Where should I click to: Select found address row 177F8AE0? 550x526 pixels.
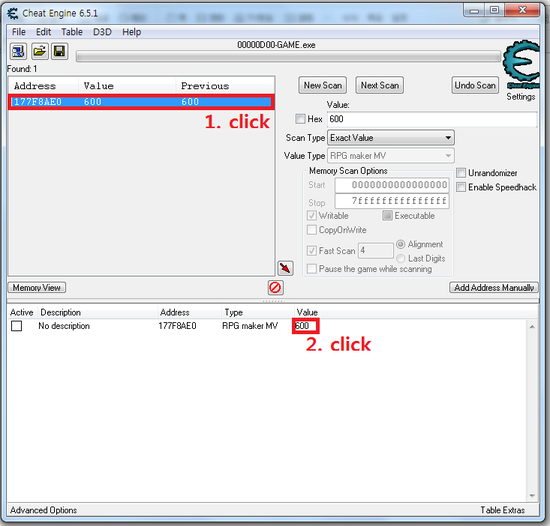(141, 102)
